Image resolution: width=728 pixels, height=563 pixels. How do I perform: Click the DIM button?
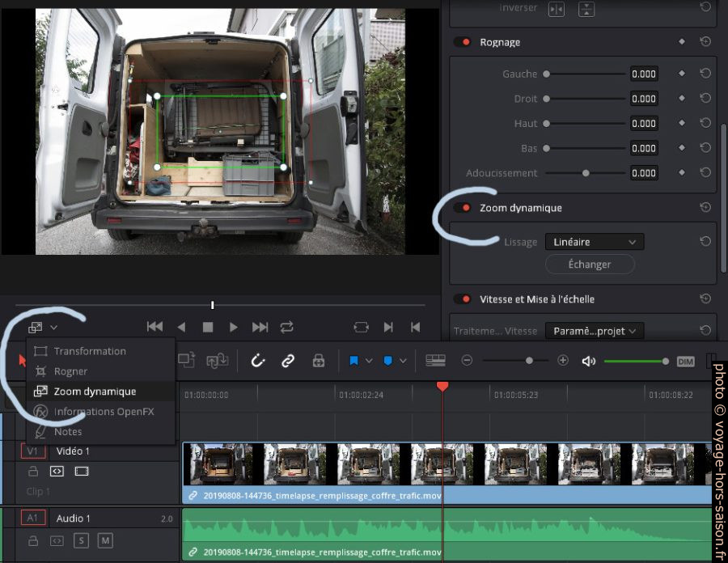[686, 361]
